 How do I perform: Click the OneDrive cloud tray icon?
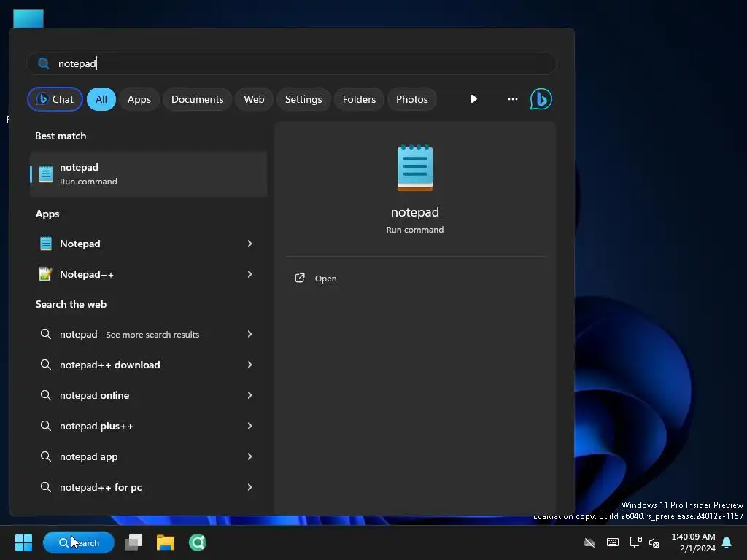[589, 542]
